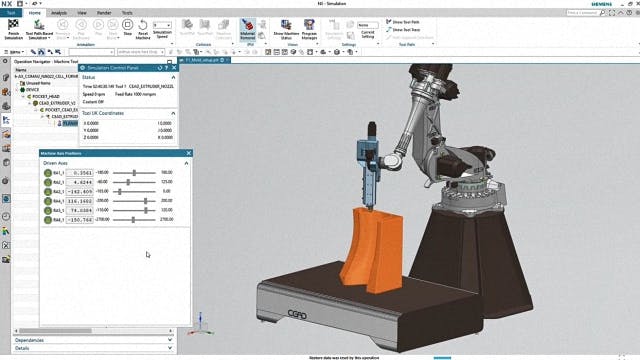Switch to the View ribbon tab
This screenshot has width=640, height=360.
pyautogui.click(x=82, y=13)
